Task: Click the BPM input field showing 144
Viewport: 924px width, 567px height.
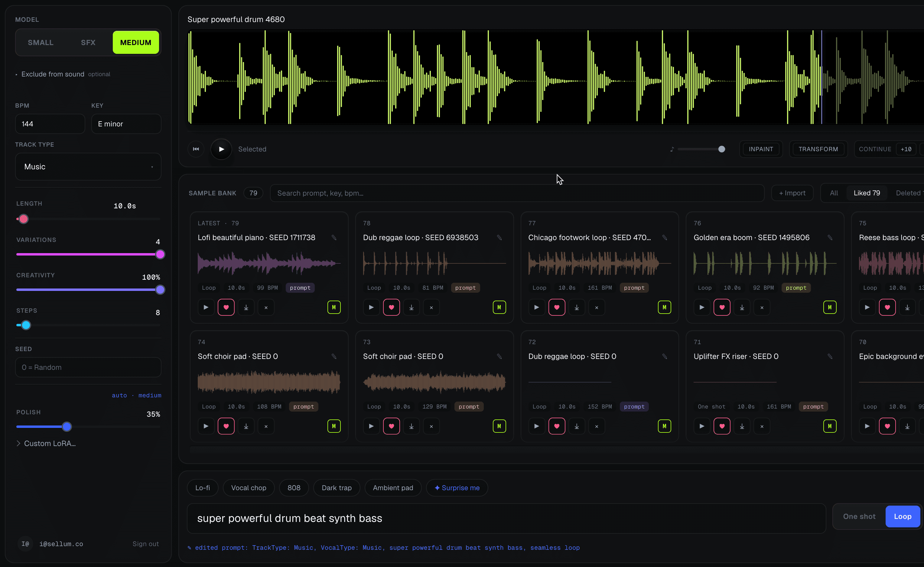Action: coord(50,124)
